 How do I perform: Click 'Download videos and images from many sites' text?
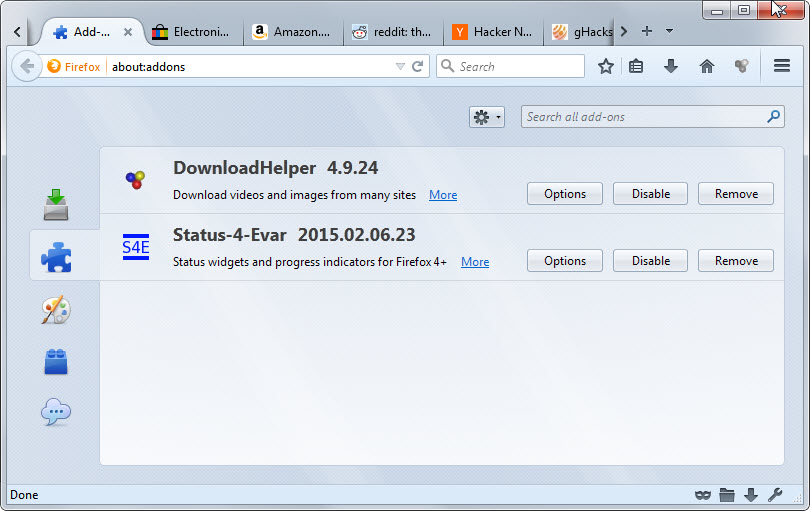(x=294, y=195)
